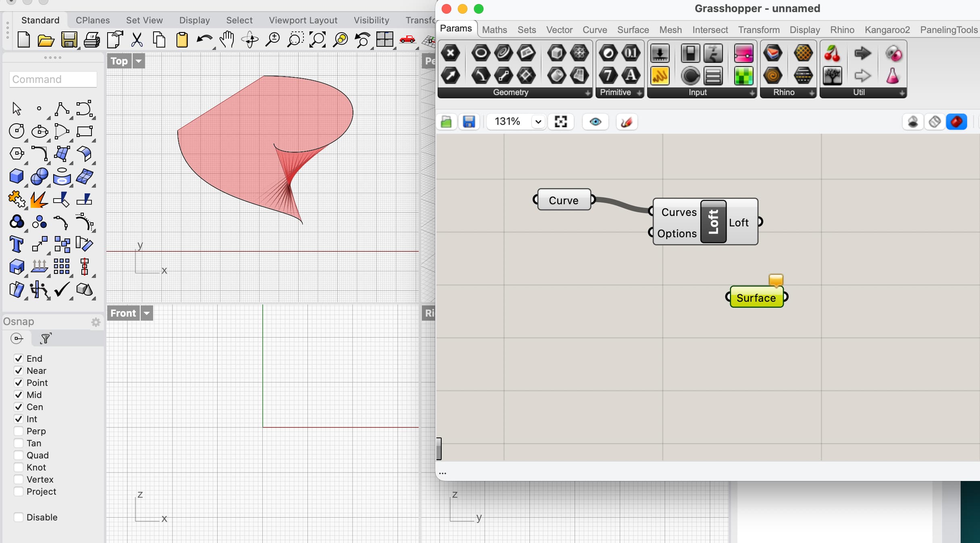This screenshot has width=980, height=543.
Task: Click the Save file icon in Rhino toolbar
Action: click(x=69, y=40)
